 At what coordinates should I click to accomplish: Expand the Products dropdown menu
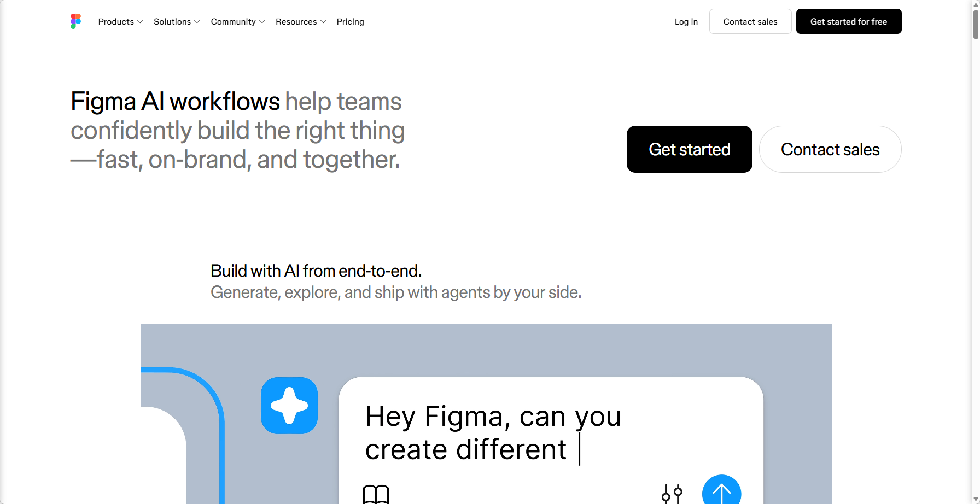121,21
